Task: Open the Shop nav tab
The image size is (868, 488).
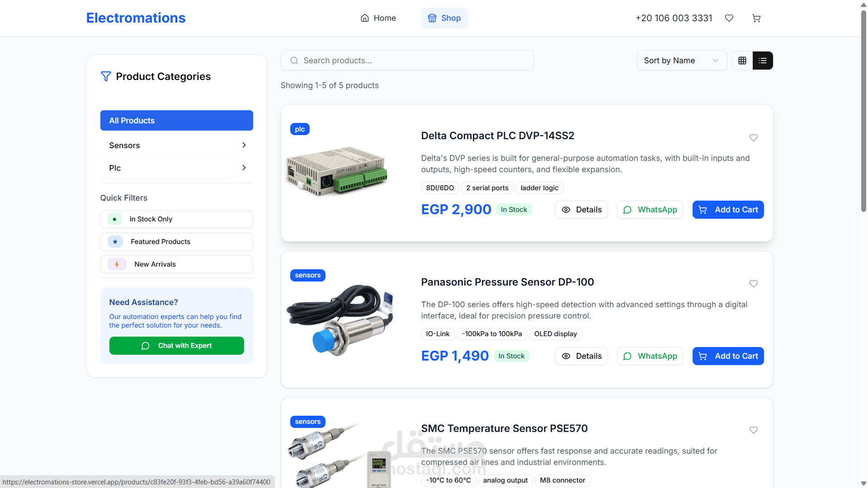Action: tap(444, 18)
